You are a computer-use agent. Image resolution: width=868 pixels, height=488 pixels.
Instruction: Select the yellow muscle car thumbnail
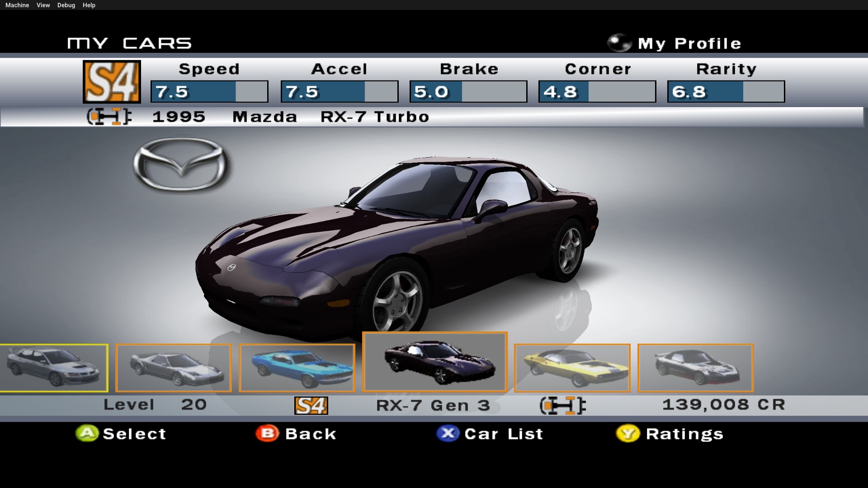572,367
